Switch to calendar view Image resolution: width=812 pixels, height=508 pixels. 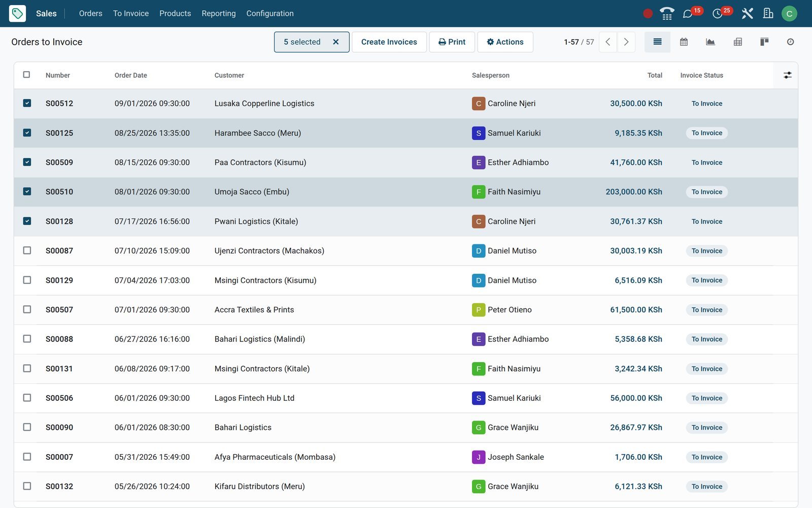click(684, 42)
